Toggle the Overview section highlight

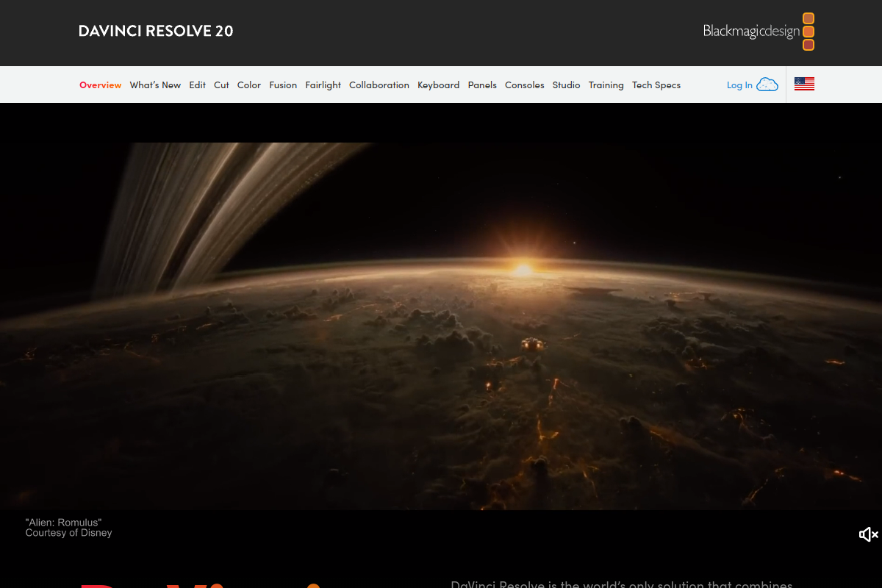point(100,85)
